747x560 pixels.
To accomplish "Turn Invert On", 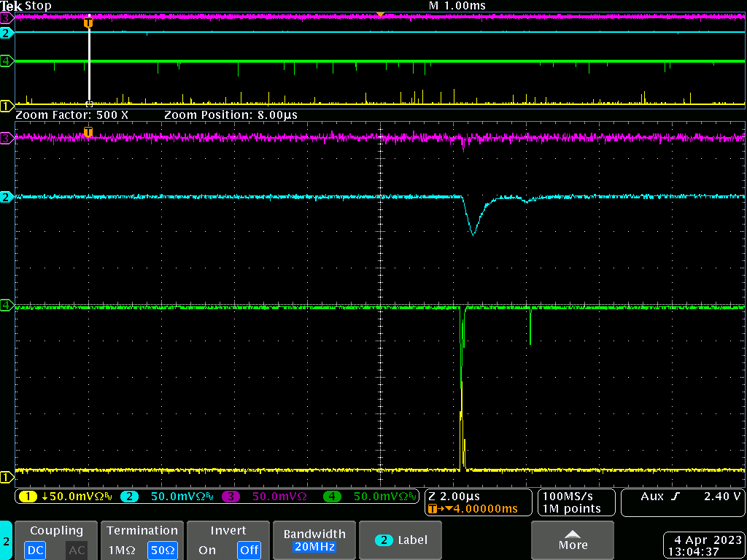I will coord(207,550).
